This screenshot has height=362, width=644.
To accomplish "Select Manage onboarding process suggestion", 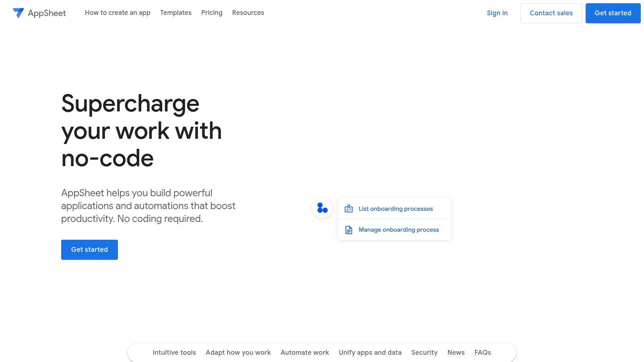I will pyautogui.click(x=394, y=230).
